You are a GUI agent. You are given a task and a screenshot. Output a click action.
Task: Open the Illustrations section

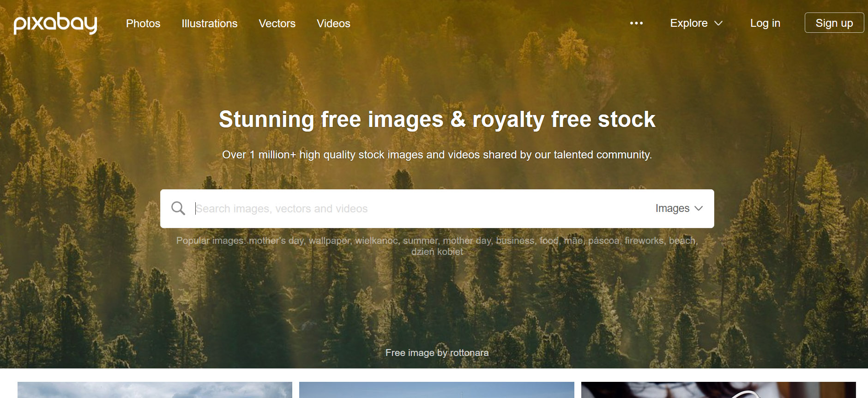210,24
